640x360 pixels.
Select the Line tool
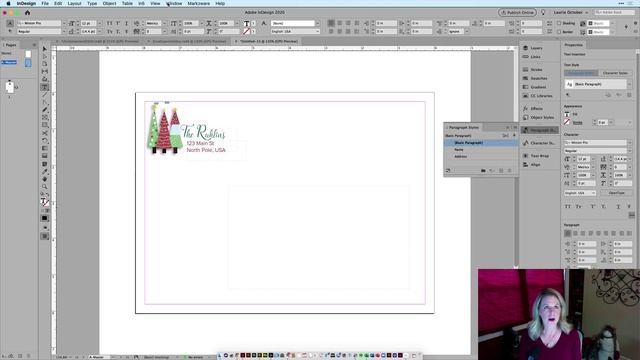[45, 95]
